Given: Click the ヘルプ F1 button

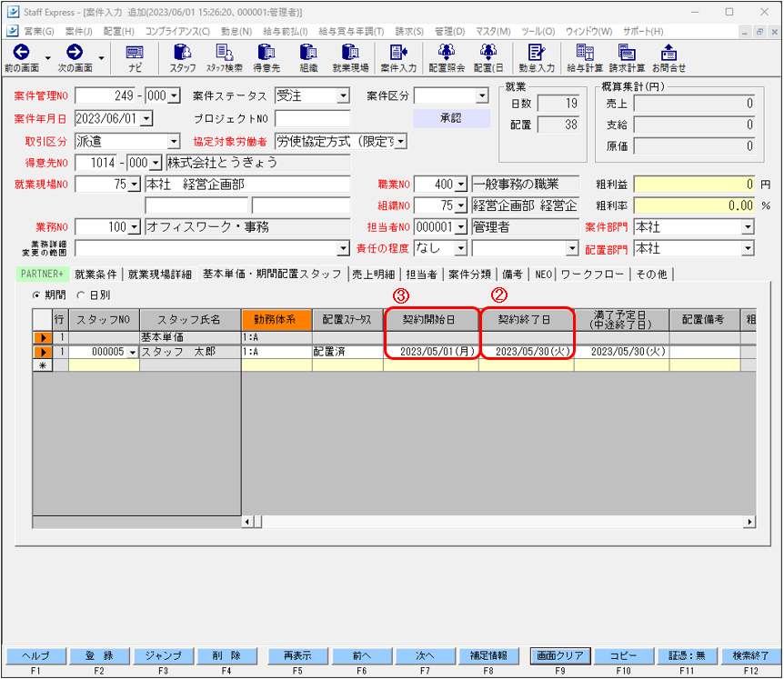Looking at the screenshot, I should pyautogui.click(x=35, y=655).
